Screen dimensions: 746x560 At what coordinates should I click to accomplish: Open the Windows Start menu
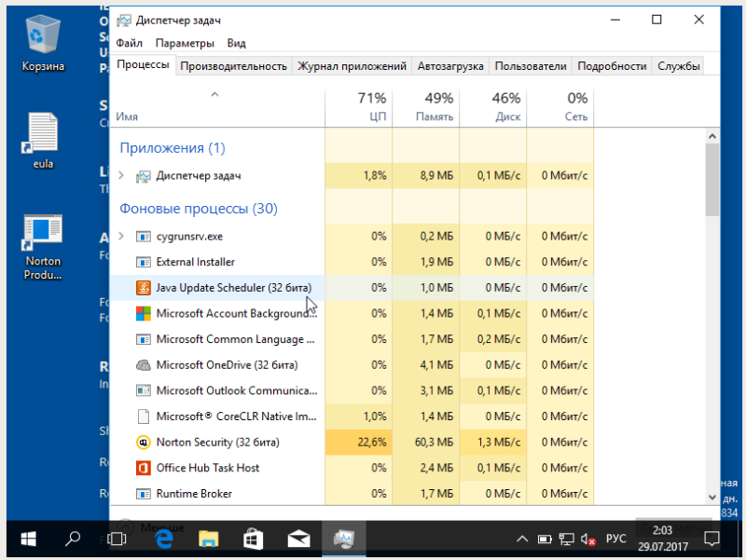click(29, 539)
